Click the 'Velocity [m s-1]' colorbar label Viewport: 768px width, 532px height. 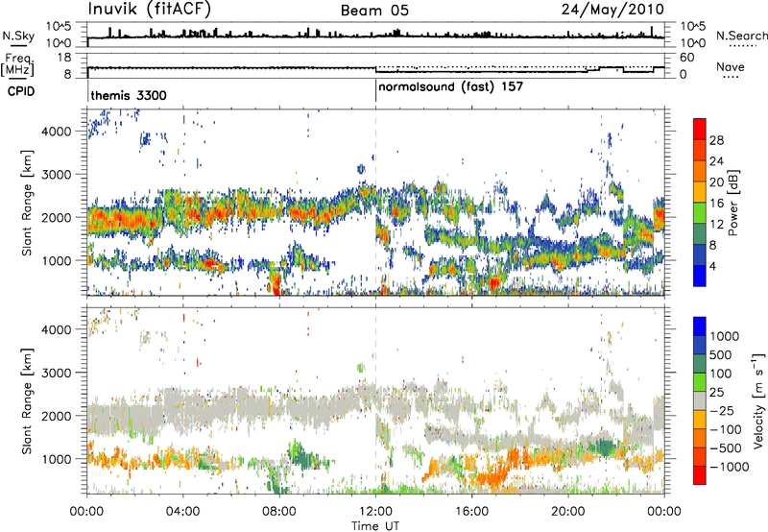tap(758, 400)
